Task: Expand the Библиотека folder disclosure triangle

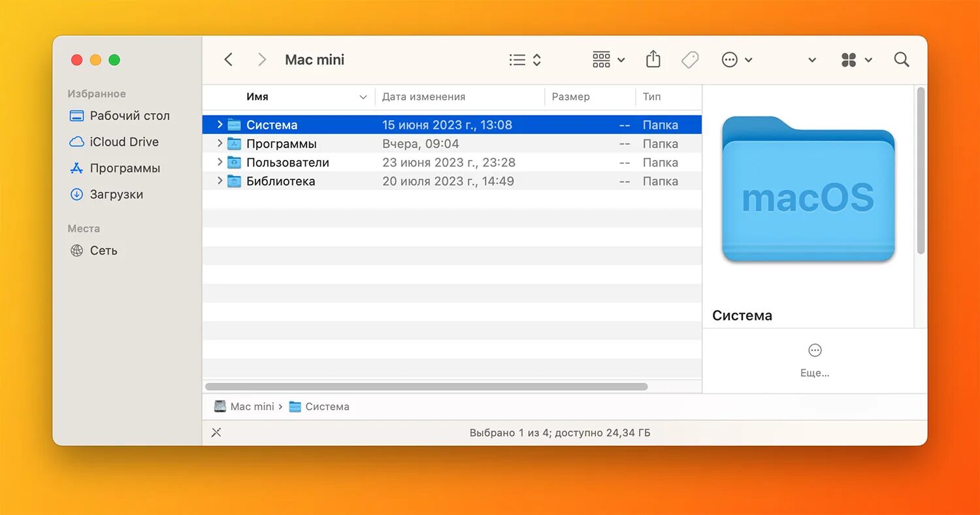Action: (x=220, y=181)
